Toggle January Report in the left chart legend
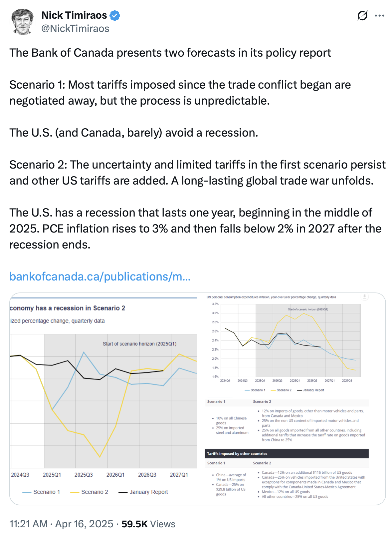 tap(143, 492)
